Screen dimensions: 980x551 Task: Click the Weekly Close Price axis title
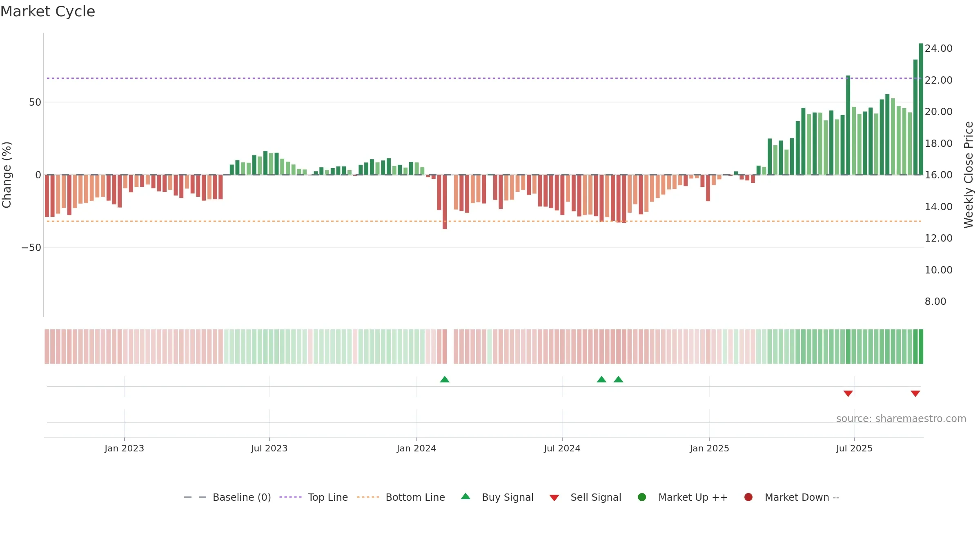(x=969, y=175)
